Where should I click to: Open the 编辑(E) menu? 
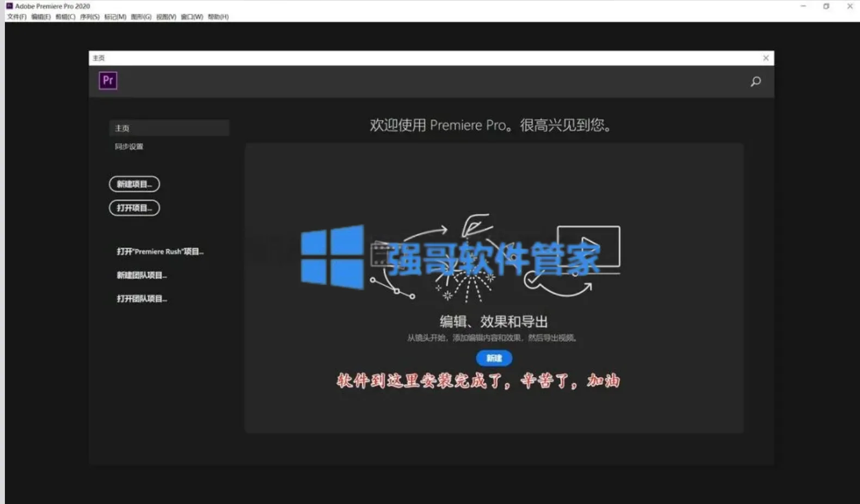click(x=41, y=17)
